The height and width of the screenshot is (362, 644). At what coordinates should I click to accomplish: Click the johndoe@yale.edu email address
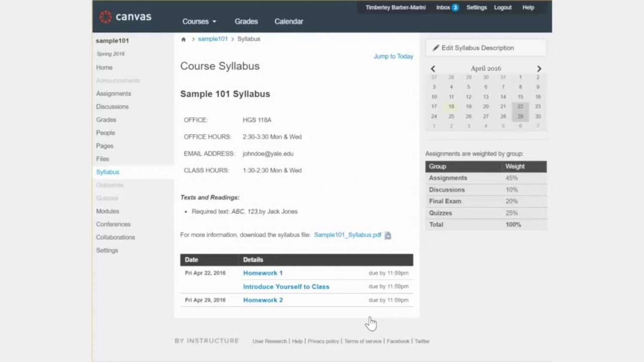point(268,154)
